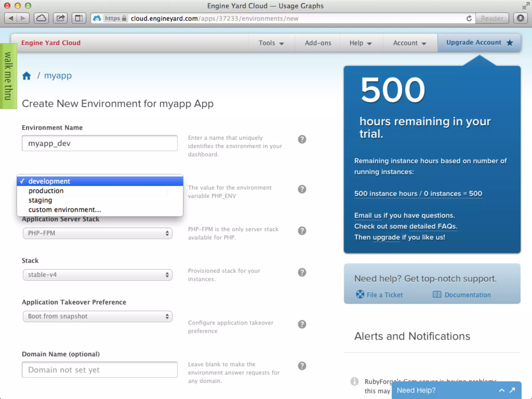Screen dimensions: 532x399
Task: Open the Stack stable-v4 dropdown
Action: coord(97,275)
